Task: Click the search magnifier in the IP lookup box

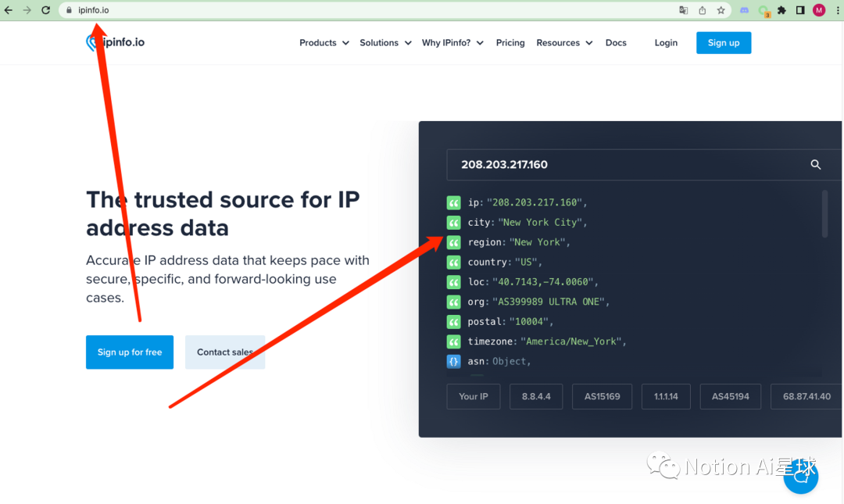Action: pos(815,165)
